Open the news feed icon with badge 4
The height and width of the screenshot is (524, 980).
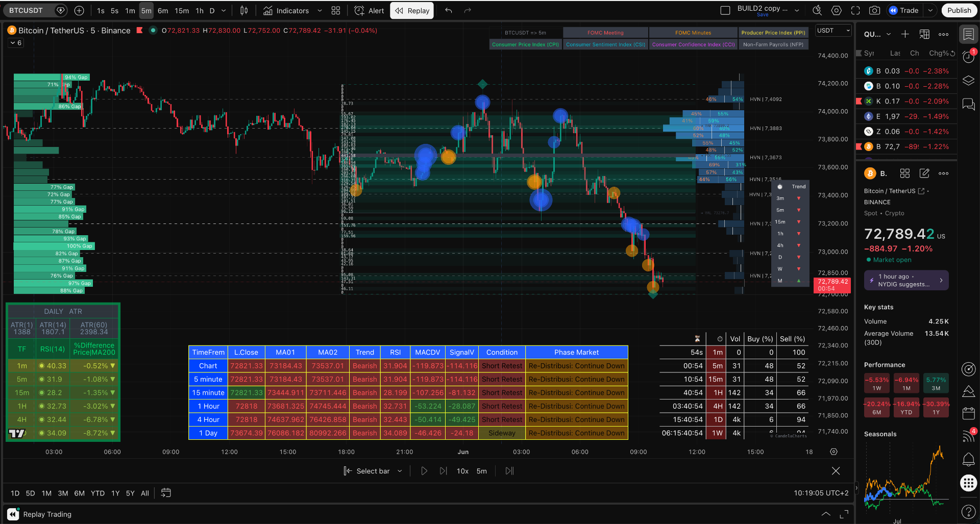(968, 436)
